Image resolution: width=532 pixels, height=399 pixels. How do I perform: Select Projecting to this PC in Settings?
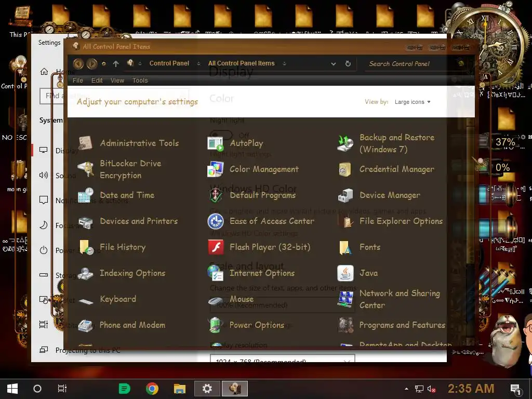point(87,350)
